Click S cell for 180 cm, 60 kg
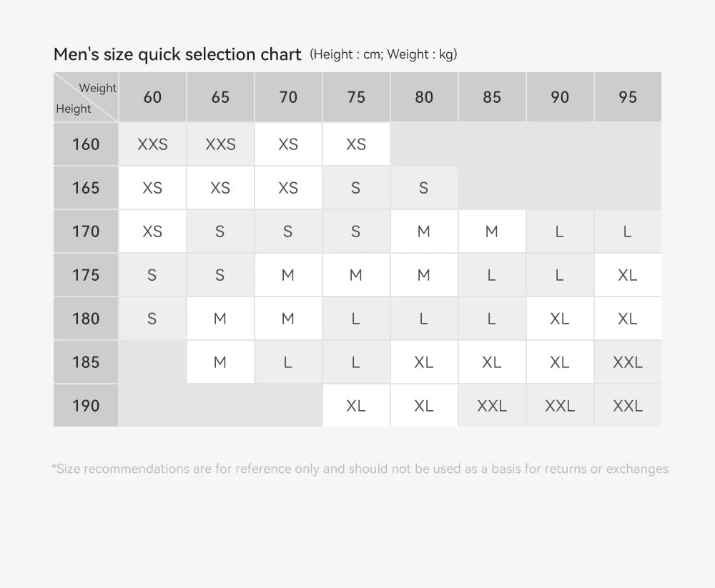 pyautogui.click(x=152, y=319)
